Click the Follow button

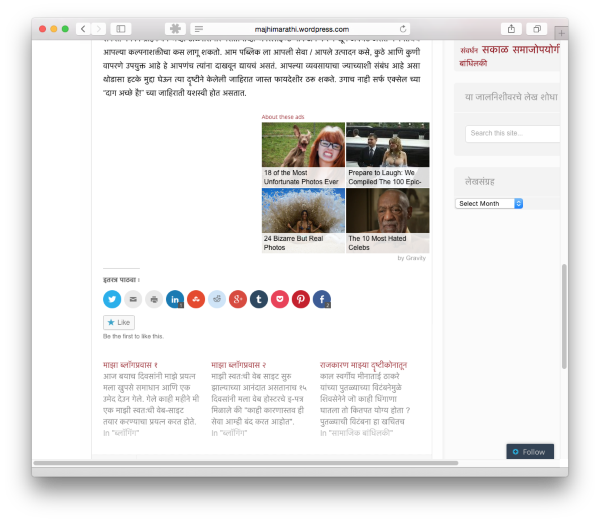pos(530,452)
